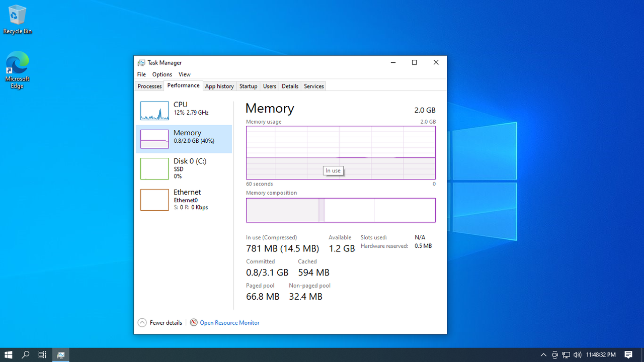Screen dimensions: 644x362
Task: Select the Ethernet performance graph thumbnail
Action: pyautogui.click(x=154, y=200)
